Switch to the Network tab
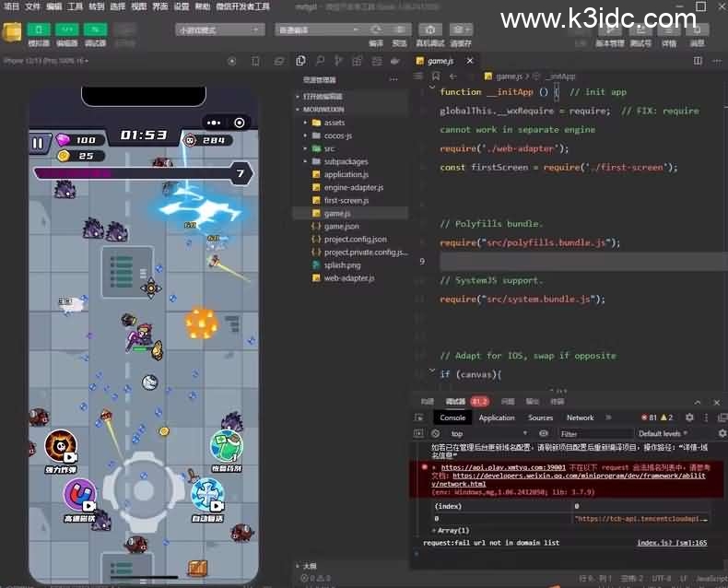728x588 pixels. pos(580,417)
